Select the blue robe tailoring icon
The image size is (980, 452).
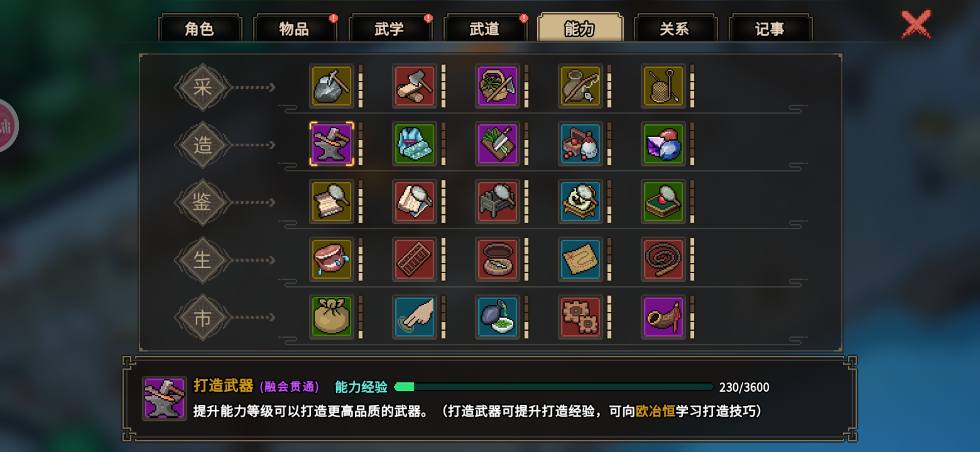point(414,144)
